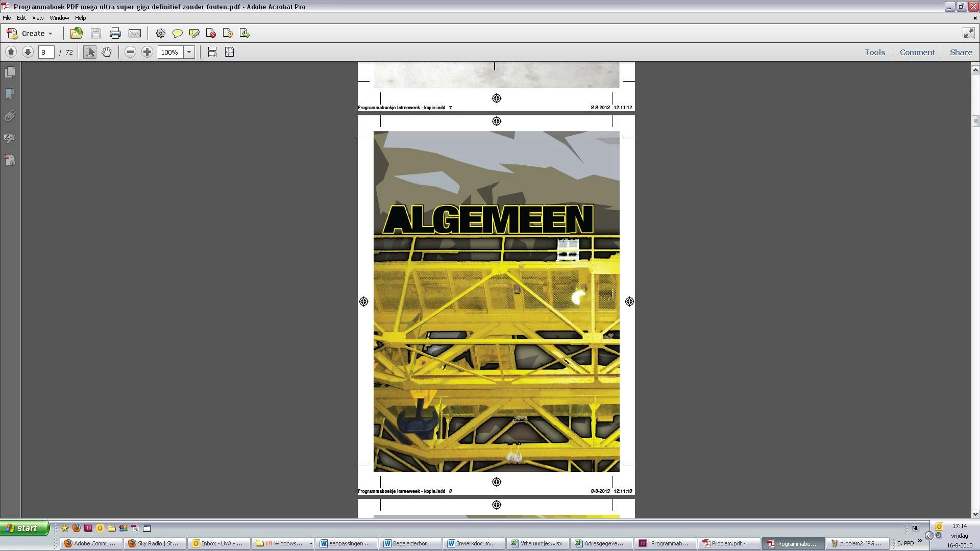The height and width of the screenshot is (551, 980).
Task: Click the Delete pages icon
Action: click(x=211, y=33)
